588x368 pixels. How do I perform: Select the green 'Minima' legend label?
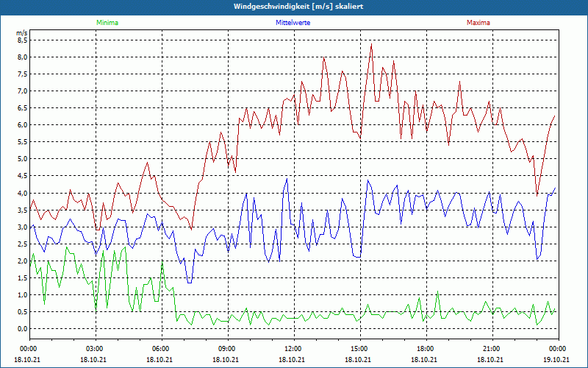[x=107, y=23]
